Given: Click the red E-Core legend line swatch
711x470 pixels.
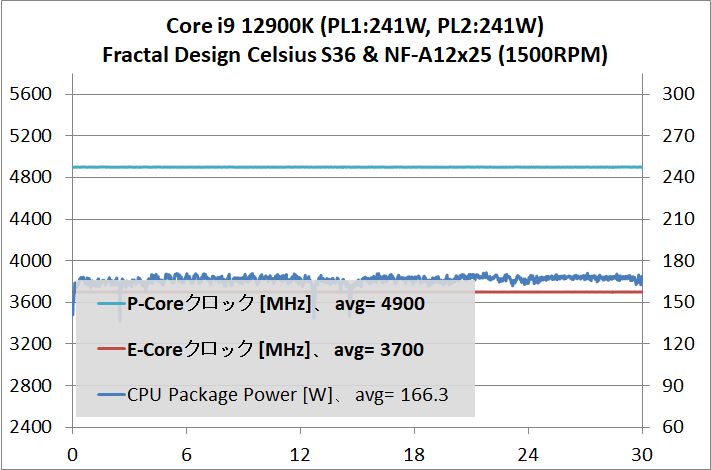Looking at the screenshot, I should [111, 349].
